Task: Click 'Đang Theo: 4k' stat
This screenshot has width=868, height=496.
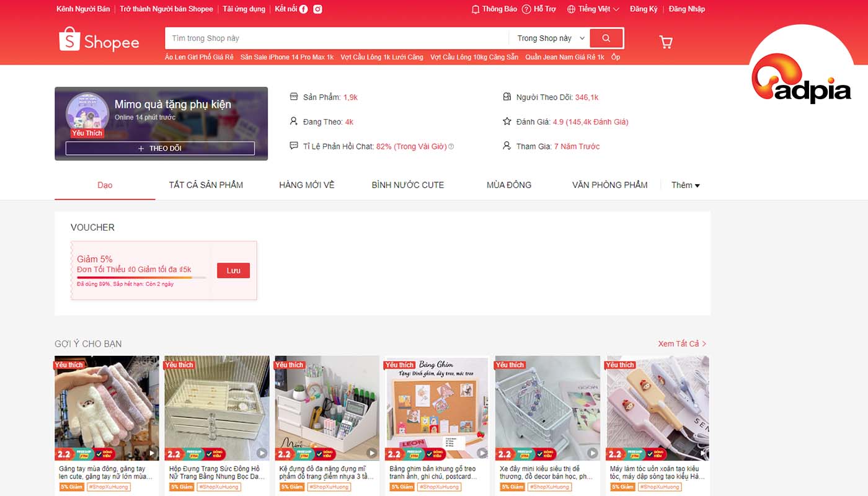Action: click(x=322, y=122)
